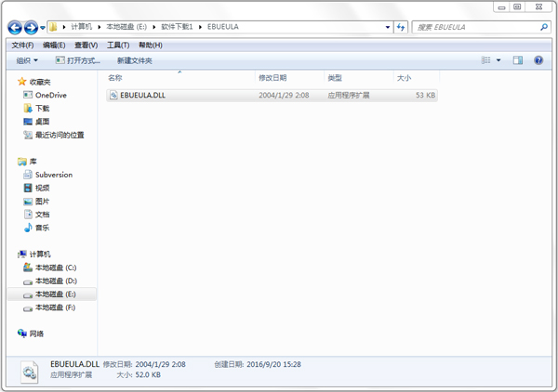Open the 工具(T) menu
Viewport: 558px width, 392px height.
[118, 46]
